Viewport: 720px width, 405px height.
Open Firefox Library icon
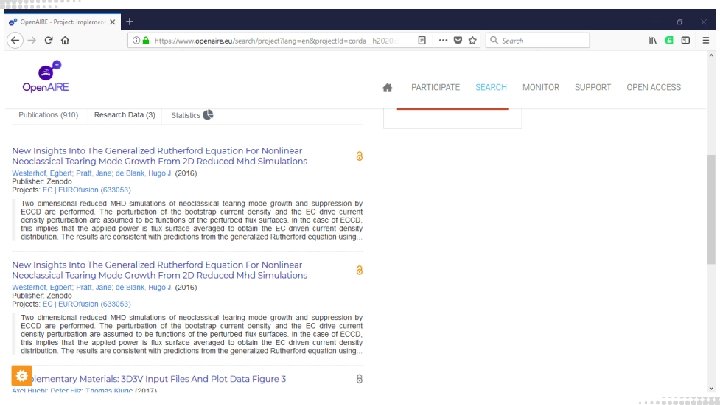652,40
